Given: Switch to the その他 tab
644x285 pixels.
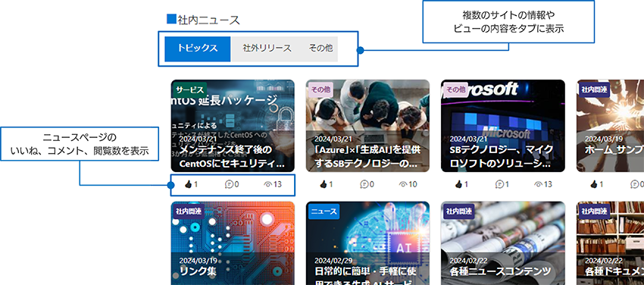Looking at the screenshot, I should pos(320,49).
